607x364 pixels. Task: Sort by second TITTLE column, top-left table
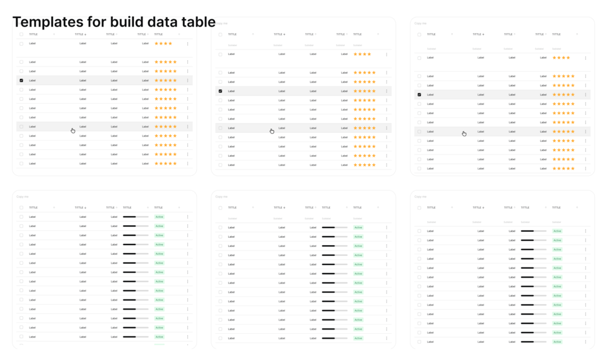point(80,34)
